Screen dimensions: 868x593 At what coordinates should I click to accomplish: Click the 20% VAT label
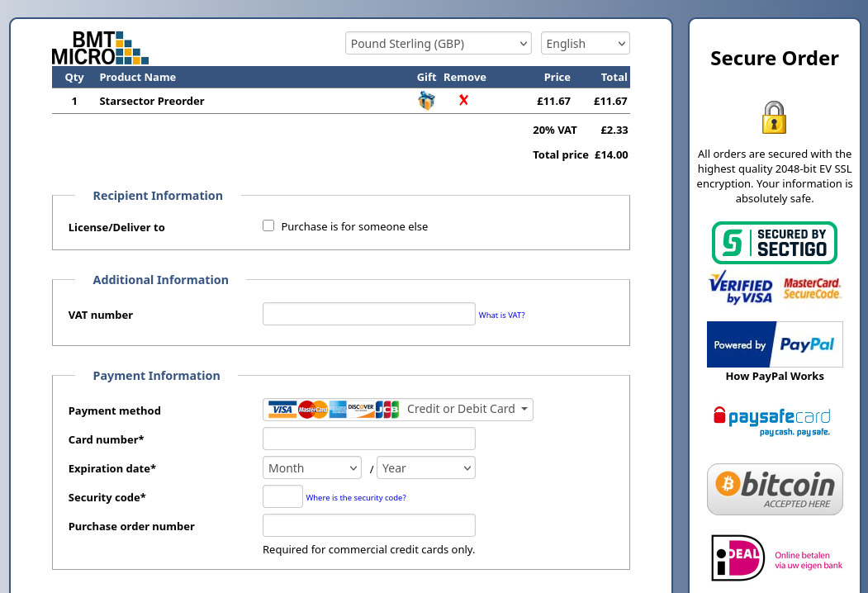point(555,130)
